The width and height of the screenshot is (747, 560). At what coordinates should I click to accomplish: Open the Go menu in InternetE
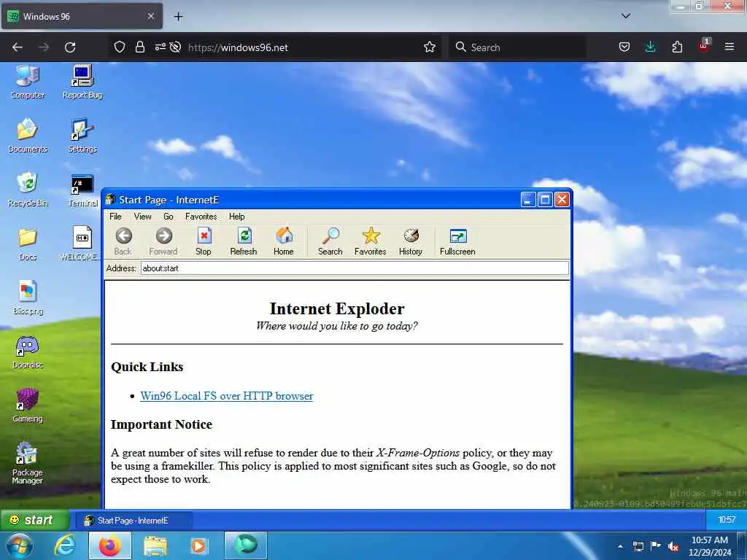(x=169, y=216)
